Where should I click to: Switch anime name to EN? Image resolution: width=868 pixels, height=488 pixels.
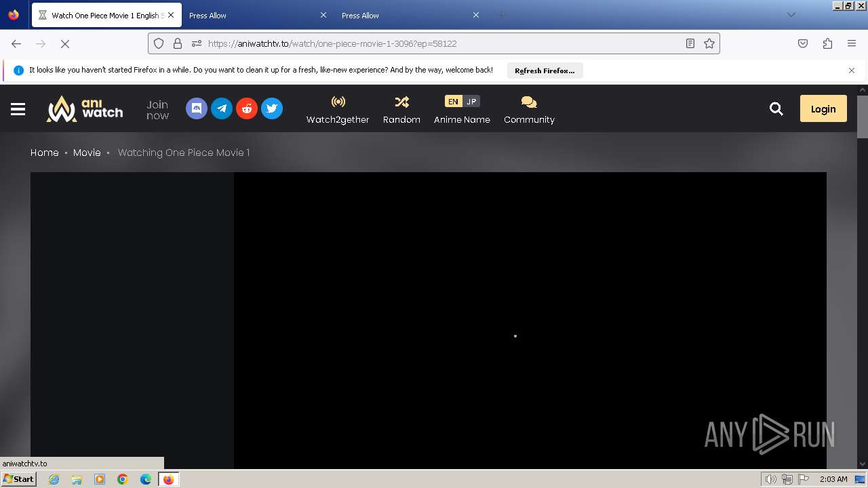click(453, 101)
